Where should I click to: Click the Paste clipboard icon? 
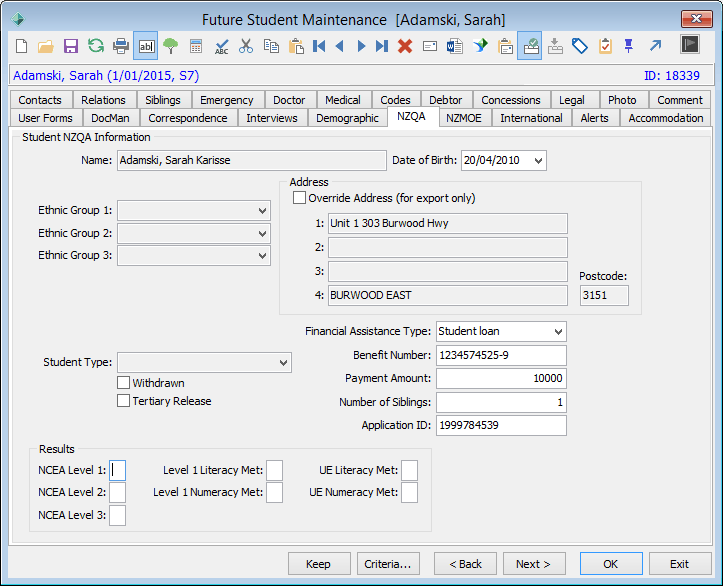point(296,46)
